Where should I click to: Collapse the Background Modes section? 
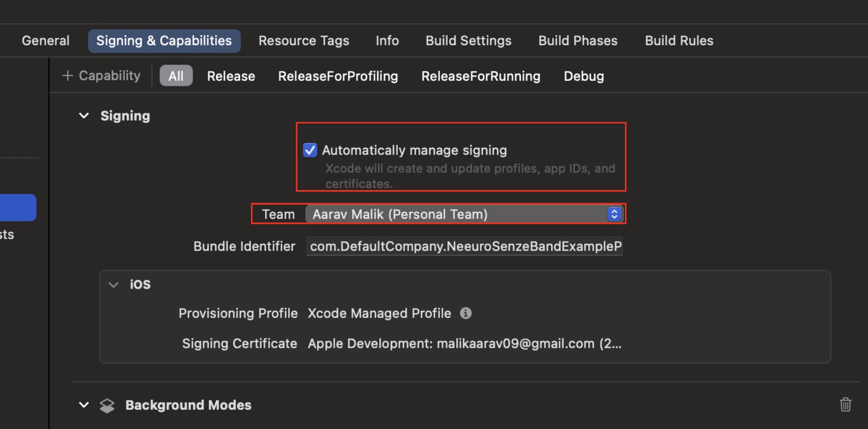(84, 405)
